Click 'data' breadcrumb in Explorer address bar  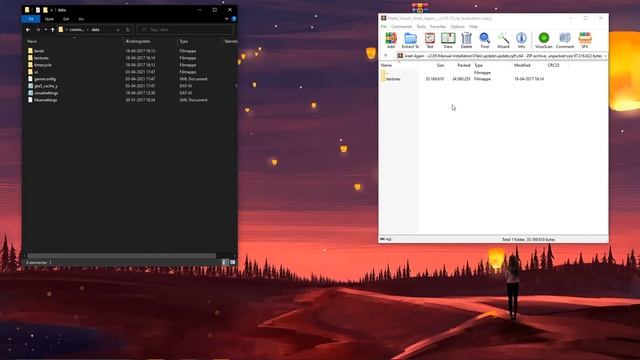coord(95,30)
